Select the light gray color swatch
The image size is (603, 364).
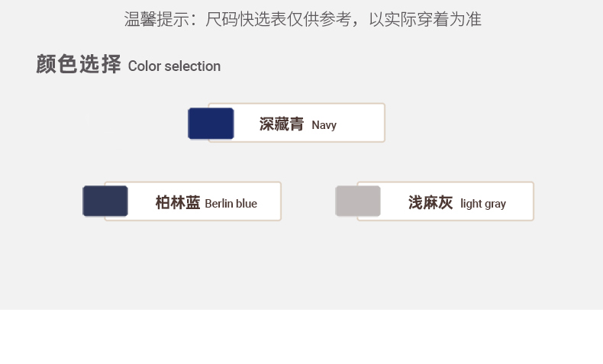tap(358, 201)
